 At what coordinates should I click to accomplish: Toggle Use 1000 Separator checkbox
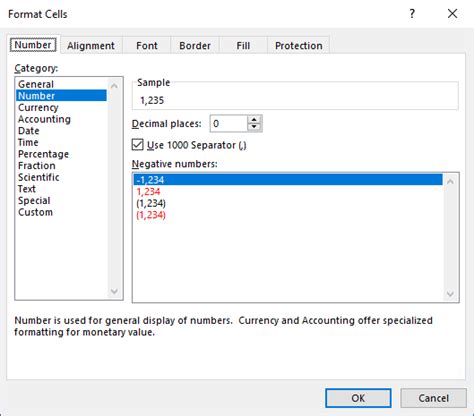(137, 145)
